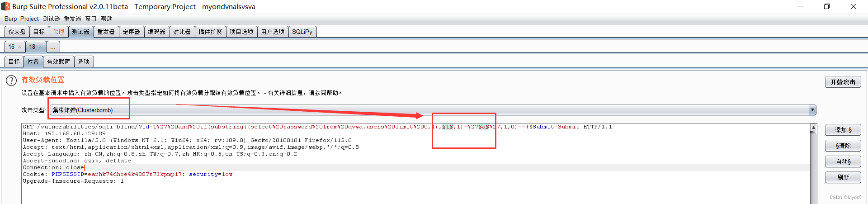Screen dimensions: 868x204
Task: Click the Connection: close line
Action: [53, 167]
